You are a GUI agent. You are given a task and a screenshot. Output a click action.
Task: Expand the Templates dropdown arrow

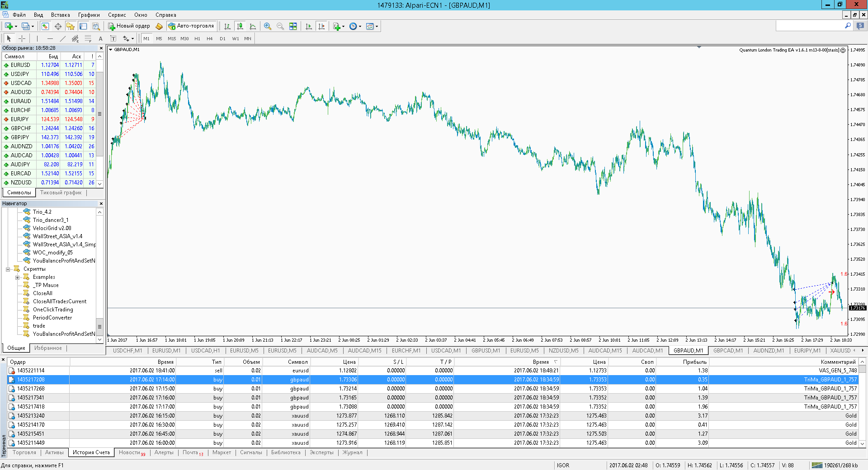377,26
